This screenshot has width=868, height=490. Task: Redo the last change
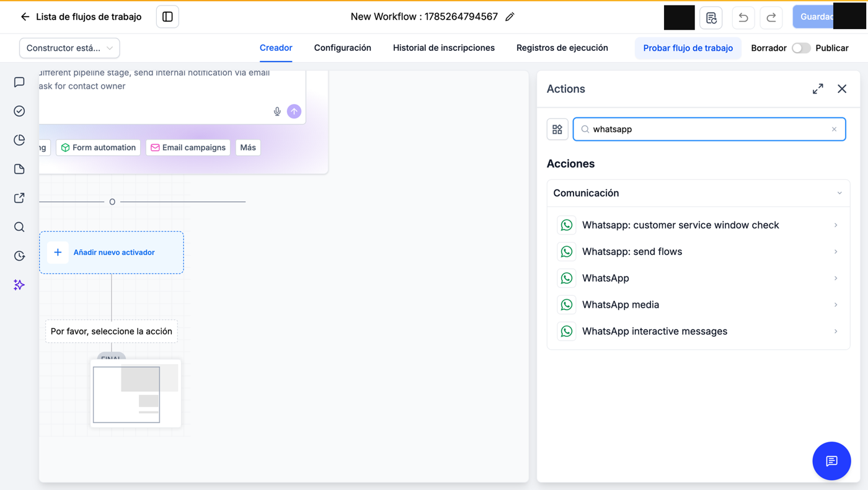771,17
